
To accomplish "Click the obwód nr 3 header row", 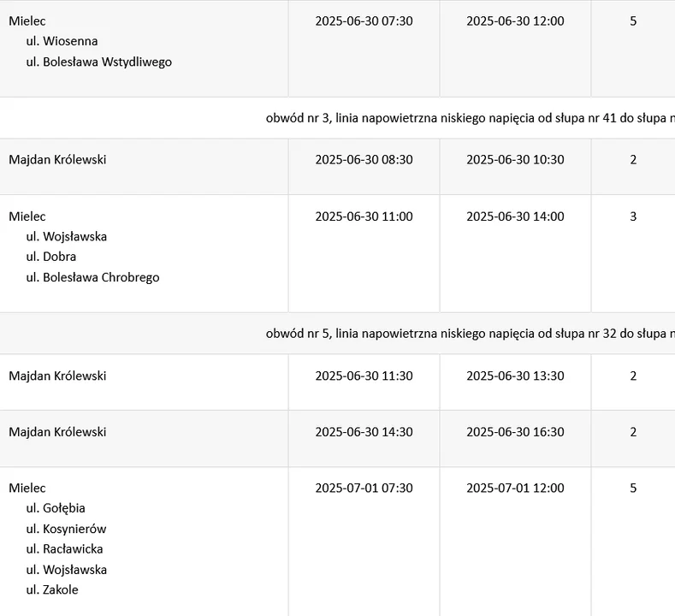I will (337, 118).
